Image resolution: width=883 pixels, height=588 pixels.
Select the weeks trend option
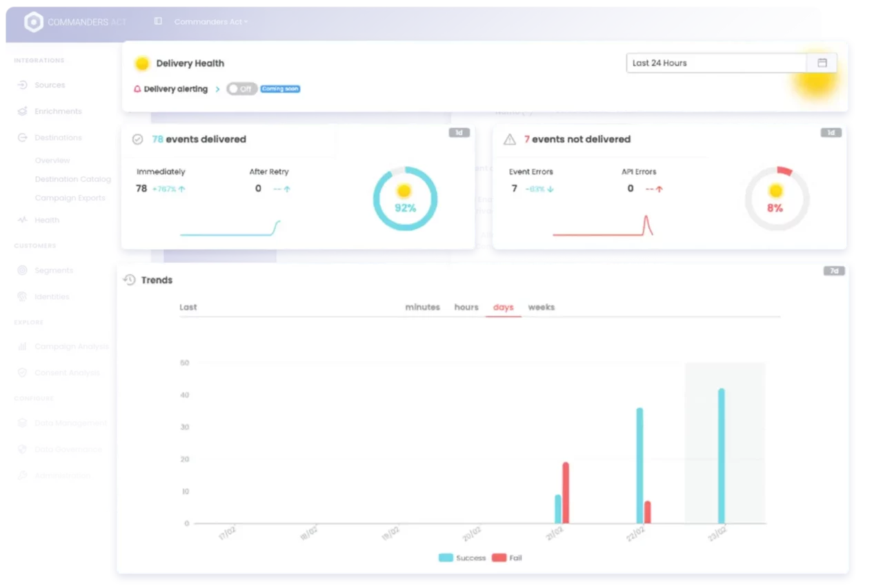[x=541, y=307]
